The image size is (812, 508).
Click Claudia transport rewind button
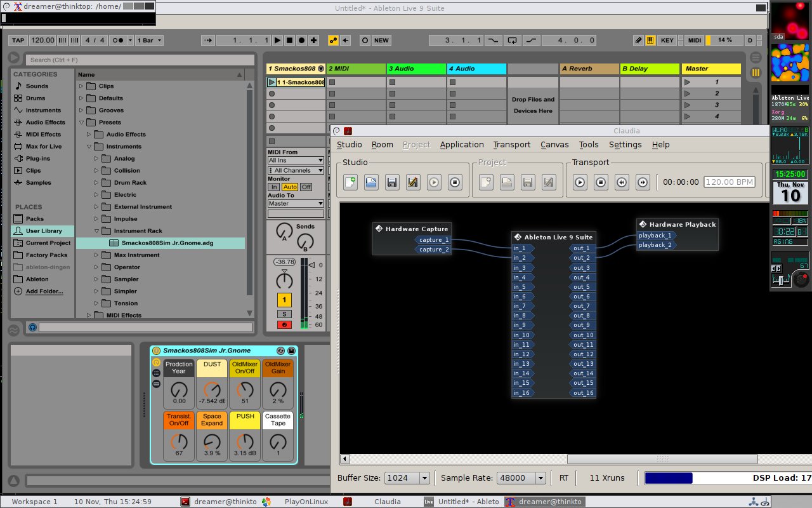pos(622,182)
